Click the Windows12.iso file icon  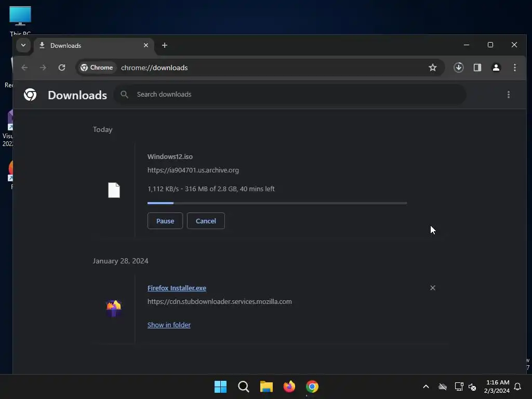tap(114, 190)
